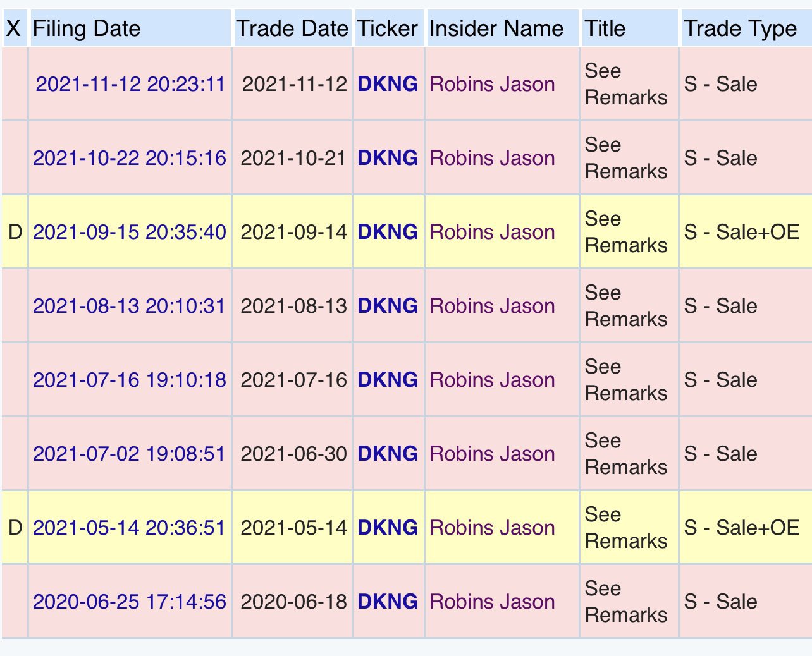Open the 2021-11-12 20:23:11 filing link
Screen dimensions: 812x656
(x=130, y=84)
